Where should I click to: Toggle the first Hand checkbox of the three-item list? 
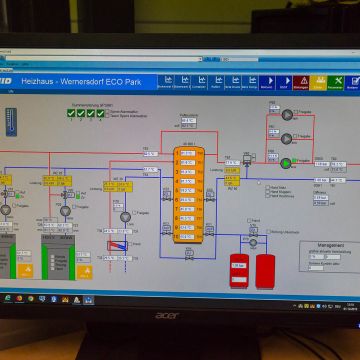click(x=268, y=188)
